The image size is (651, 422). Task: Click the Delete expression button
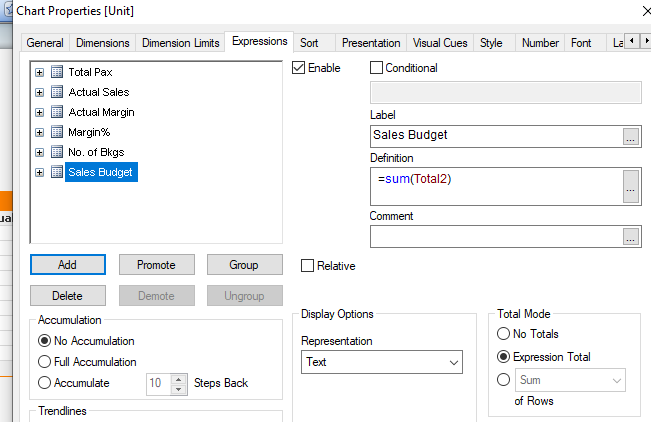(x=68, y=296)
